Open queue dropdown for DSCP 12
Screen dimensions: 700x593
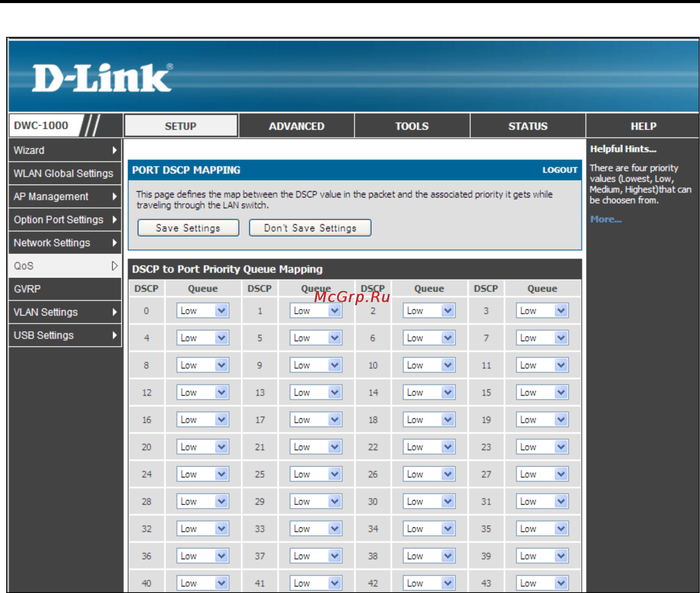(203, 392)
